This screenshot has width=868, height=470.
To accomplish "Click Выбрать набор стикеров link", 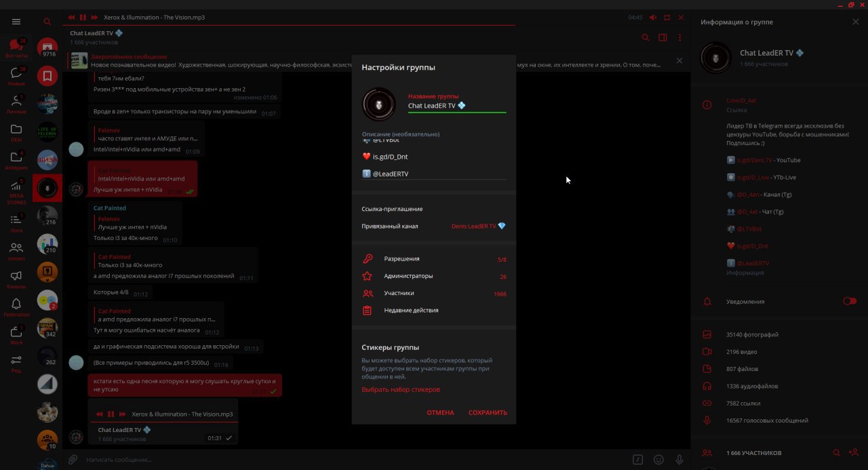I will [401, 390].
